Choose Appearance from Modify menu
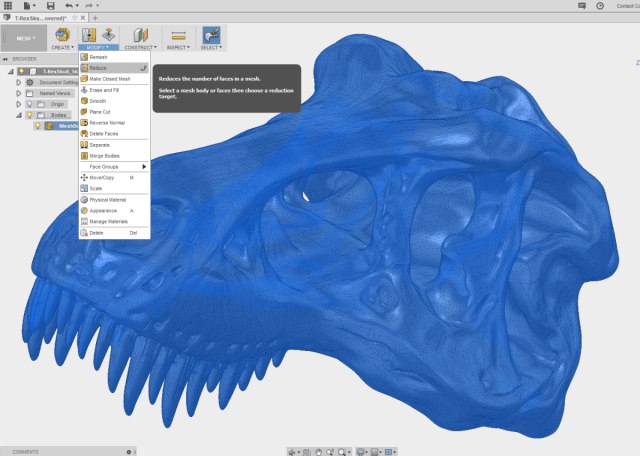640x456 pixels. click(114, 211)
